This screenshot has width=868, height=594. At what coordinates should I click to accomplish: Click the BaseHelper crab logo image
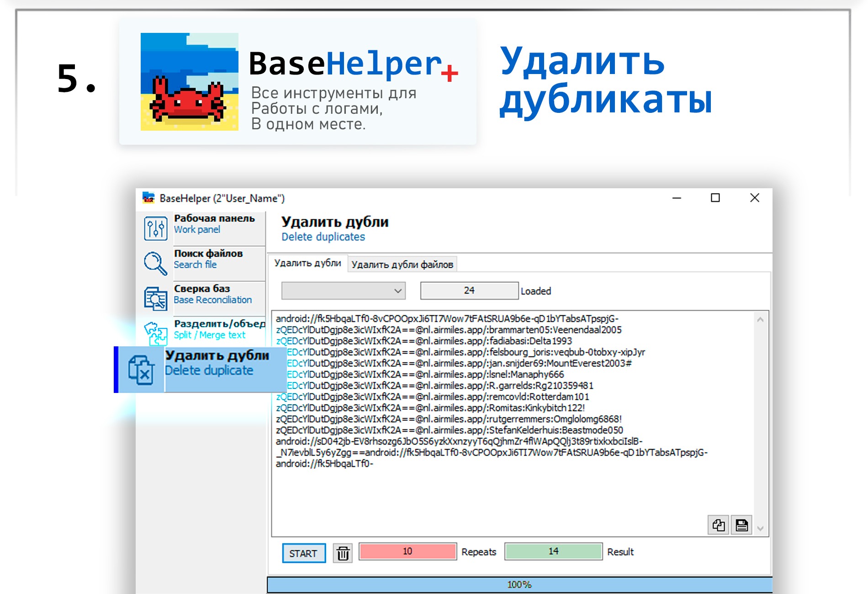pyautogui.click(x=190, y=82)
